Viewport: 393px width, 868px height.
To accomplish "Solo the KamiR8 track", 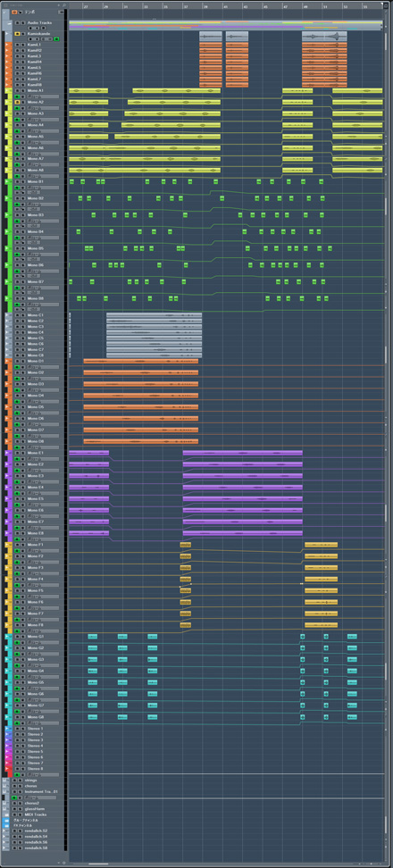I will (x=22, y=85).
